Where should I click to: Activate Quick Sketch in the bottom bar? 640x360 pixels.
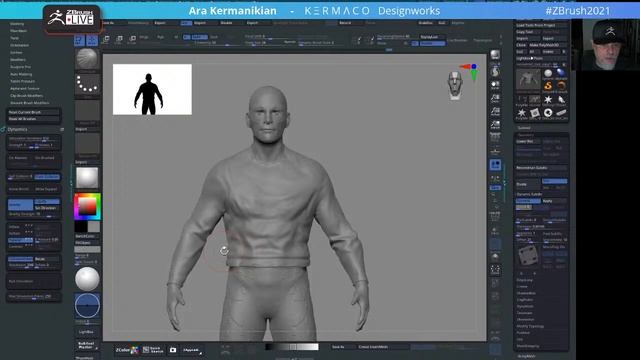(x=153, y=350)
